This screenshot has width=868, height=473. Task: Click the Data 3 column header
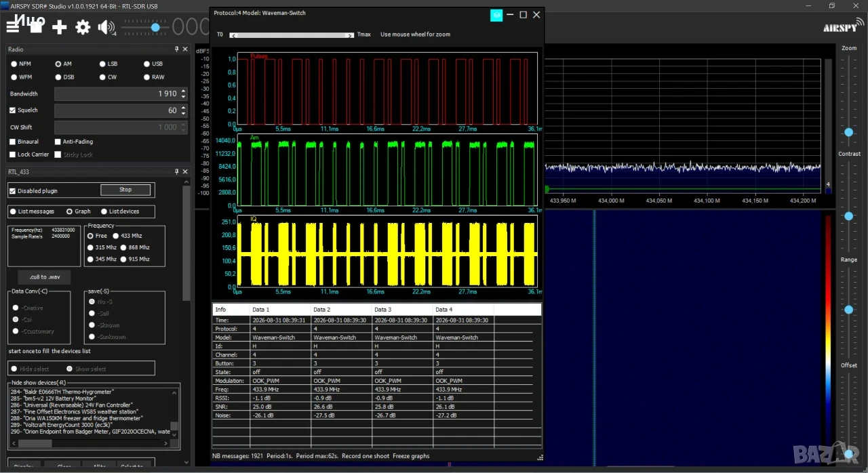point(402,310)
